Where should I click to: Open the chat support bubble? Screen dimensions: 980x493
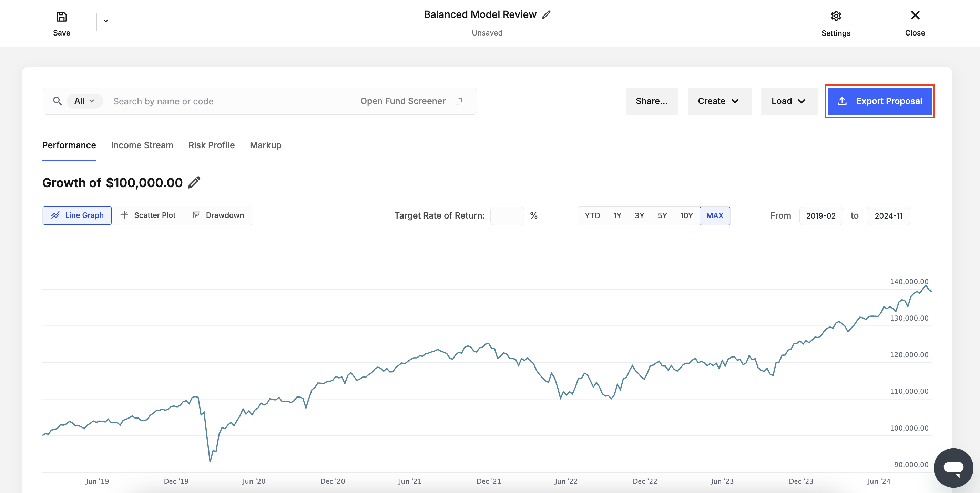tap(953, 467)
